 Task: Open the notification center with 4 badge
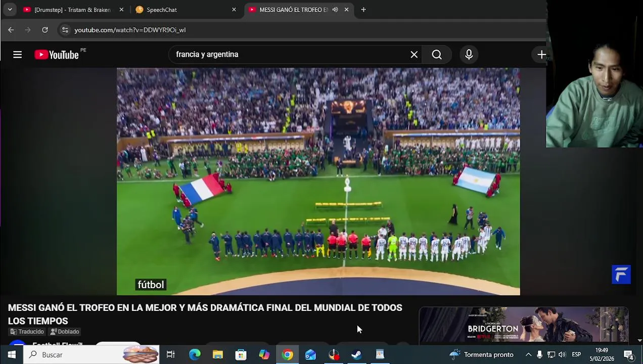pyautogui.click(x=629, y=355)
